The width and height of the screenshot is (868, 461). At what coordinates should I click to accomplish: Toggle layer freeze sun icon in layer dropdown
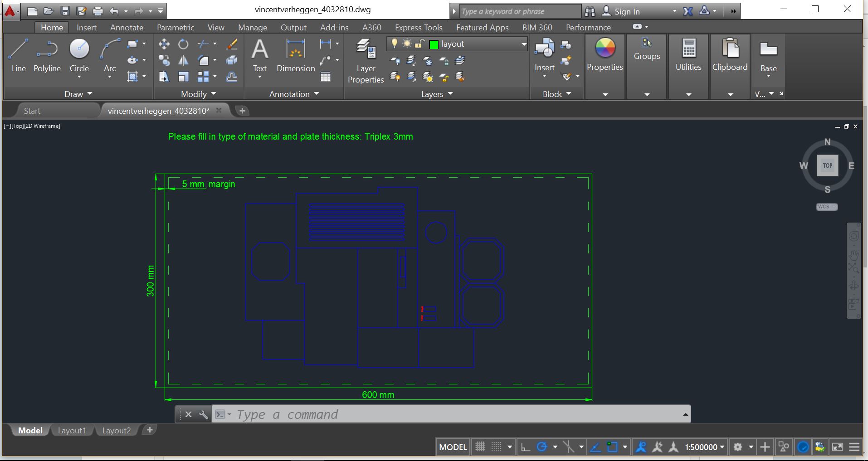(x=407, y=44)
